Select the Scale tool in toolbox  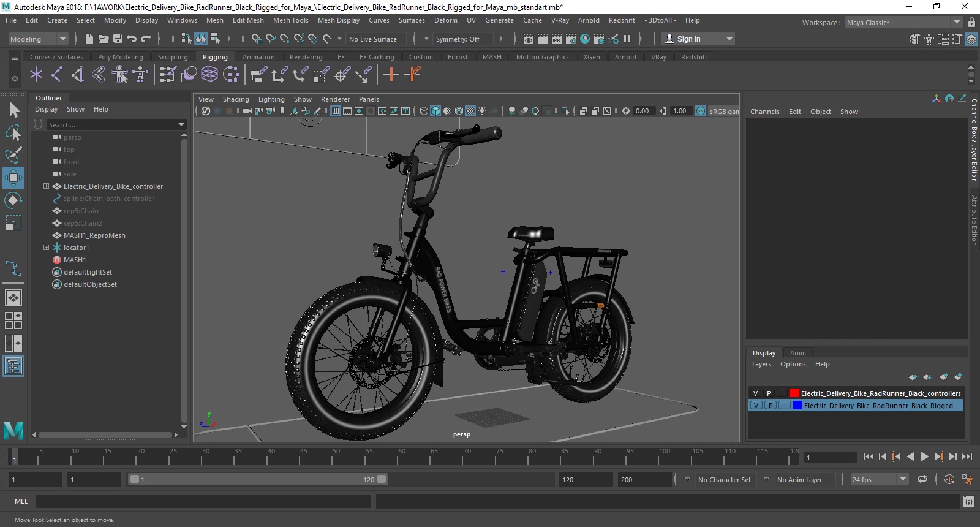click(13, 222)
